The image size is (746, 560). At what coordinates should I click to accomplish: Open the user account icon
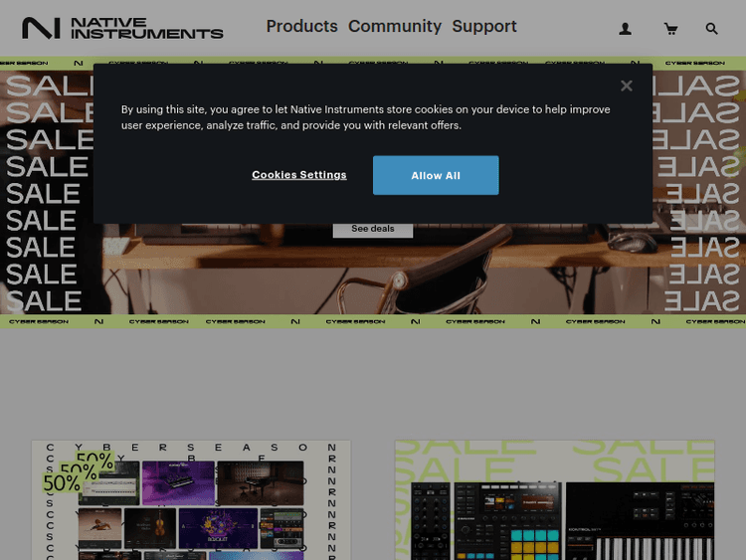pos(625,29)
